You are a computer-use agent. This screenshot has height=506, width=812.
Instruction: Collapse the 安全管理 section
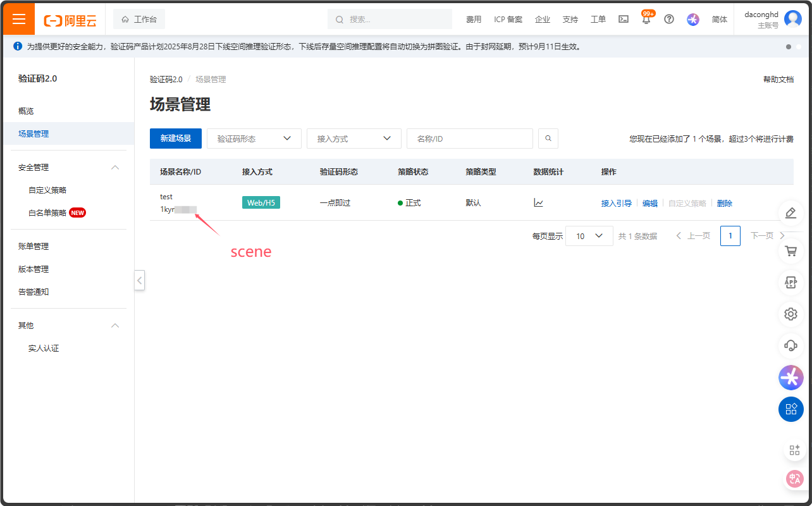click(x=115, y=167)
